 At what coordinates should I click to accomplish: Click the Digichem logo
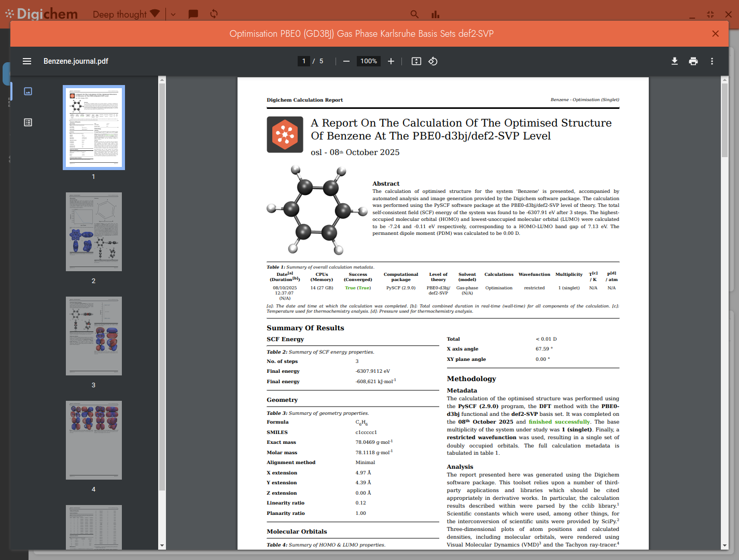coord(41,14)
